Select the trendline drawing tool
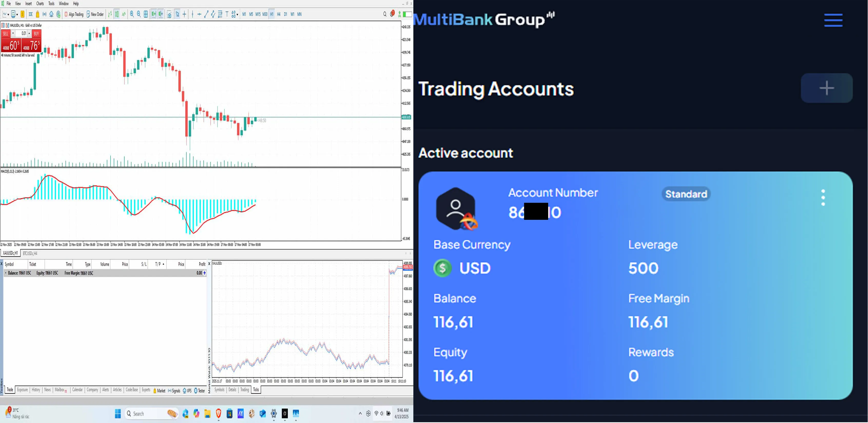 [206, 14]
